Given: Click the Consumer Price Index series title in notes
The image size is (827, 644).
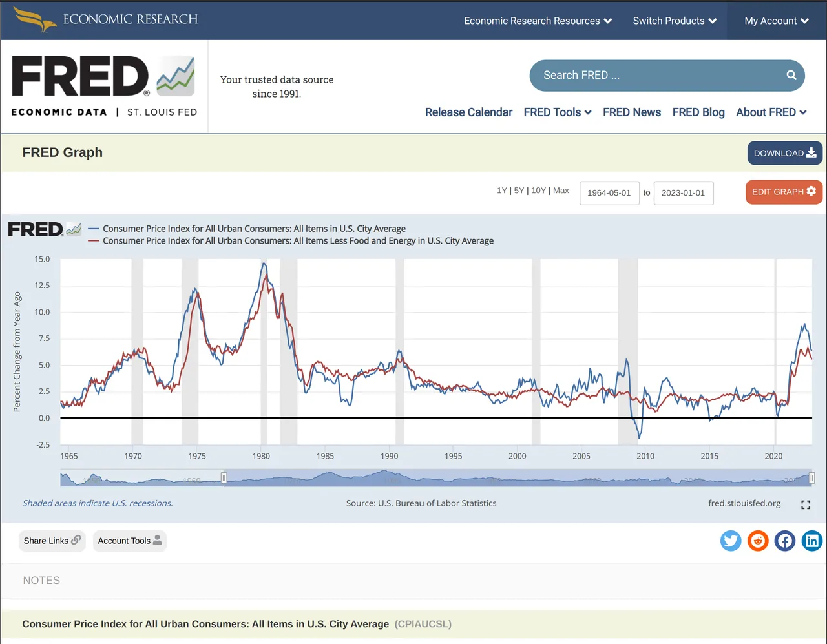Looking at the screenshot, I should coord(205,624).
